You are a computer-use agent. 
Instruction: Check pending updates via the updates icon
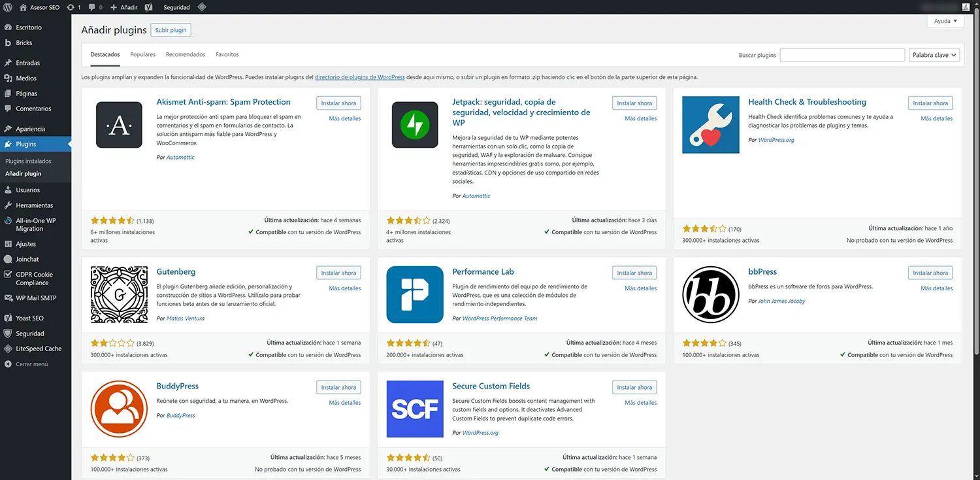pos(72,7)
